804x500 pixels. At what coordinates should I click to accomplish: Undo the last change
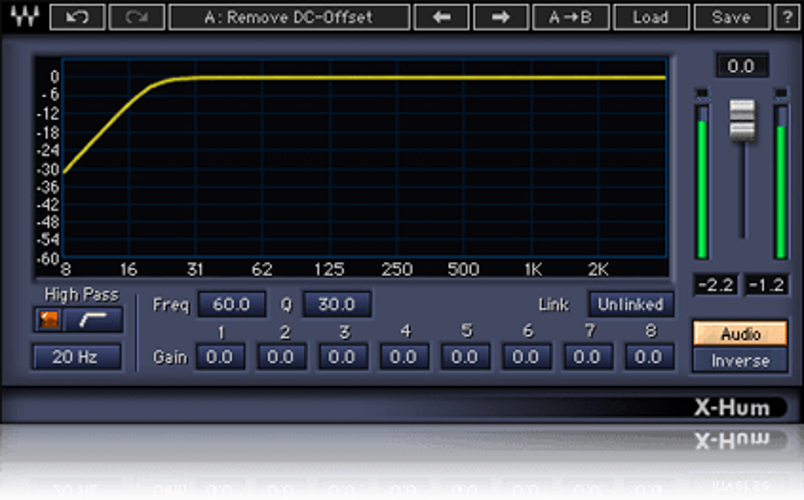pos(77,17)
